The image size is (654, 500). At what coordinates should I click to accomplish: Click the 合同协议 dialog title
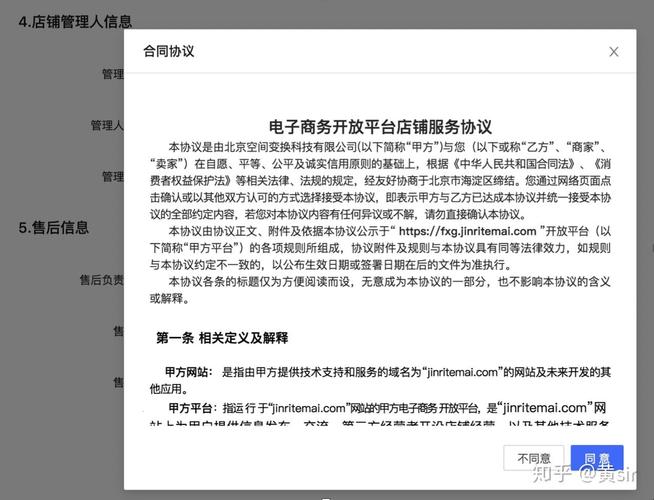pyautogui.click(x=169, y=51)
